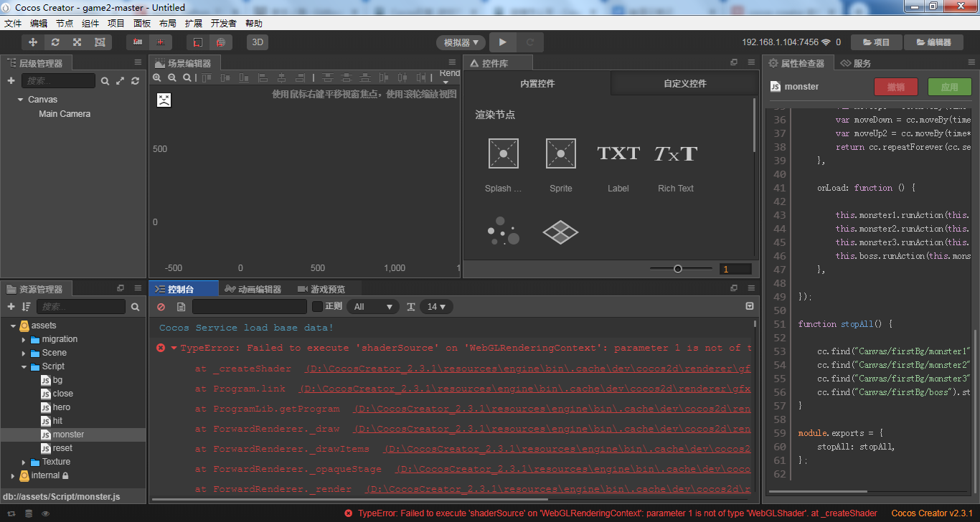Collapse the TypeError stack trace
Image resolution: width=980 pixels, height=522 pixels.
click(174, 348)
